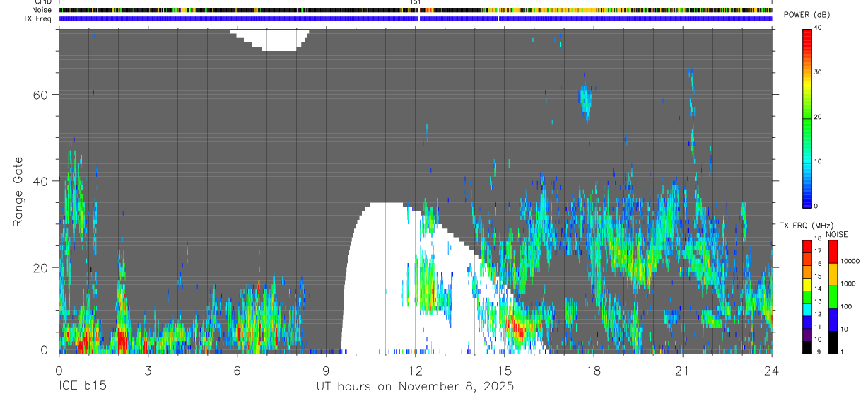Viewport: 868px width, 401px height.
Task: Pick the black bottom swatch in NOISE legend
Action: [x=833, y=342]
